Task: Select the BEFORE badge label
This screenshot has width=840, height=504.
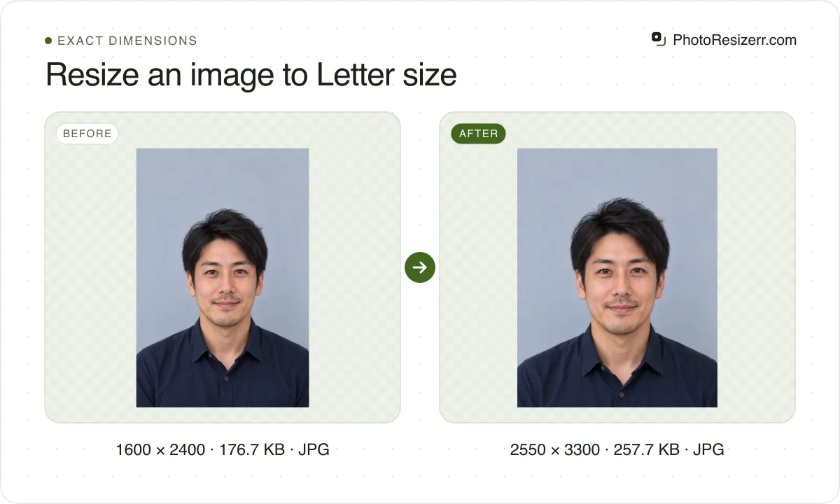Action: point(87,134)
